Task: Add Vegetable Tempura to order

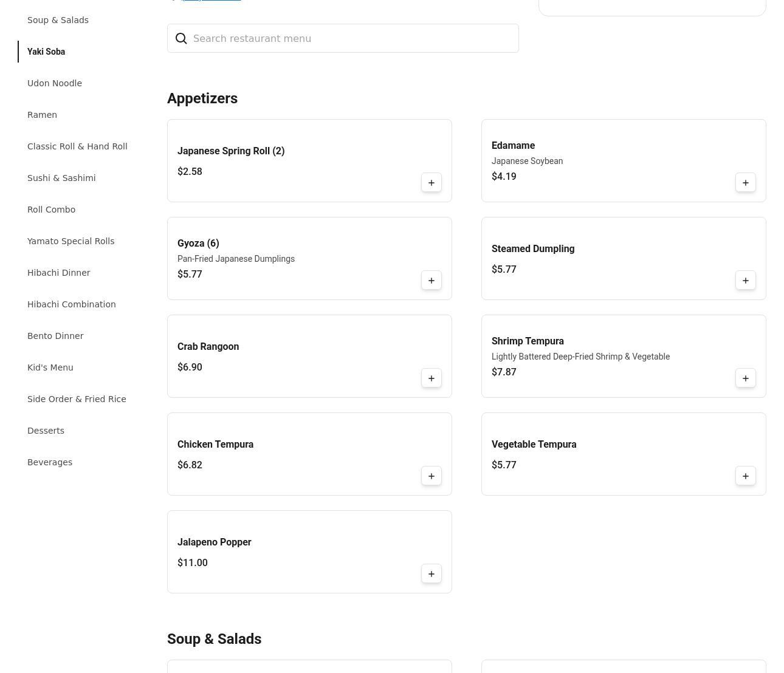Action: point(745,476)
